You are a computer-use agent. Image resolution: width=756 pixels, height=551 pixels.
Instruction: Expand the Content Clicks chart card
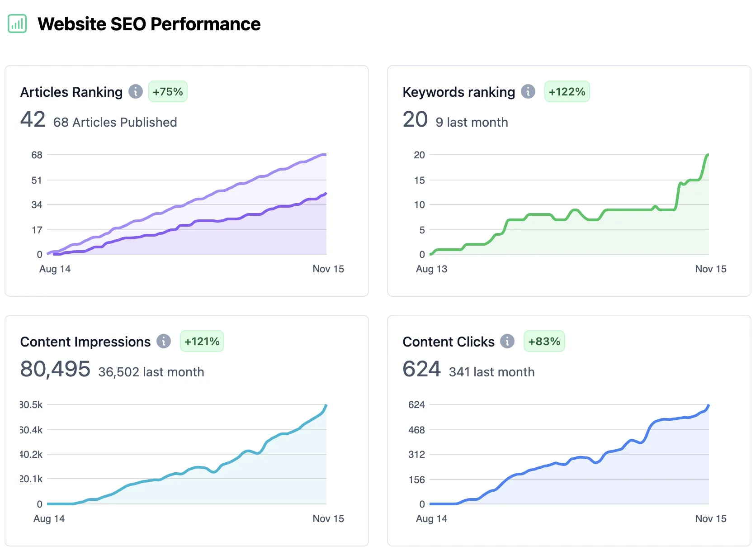pyautogui.click(x=569, y=430)
